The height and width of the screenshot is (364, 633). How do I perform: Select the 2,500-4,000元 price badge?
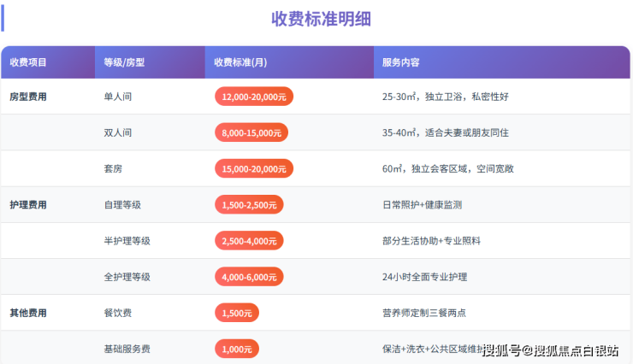click(x=249, y=241)
